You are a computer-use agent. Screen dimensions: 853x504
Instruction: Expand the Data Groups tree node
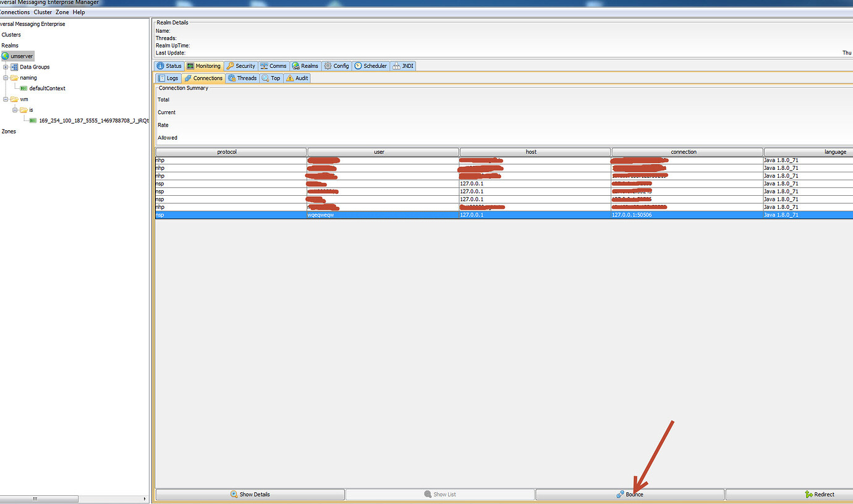click(x=6, y=67)
